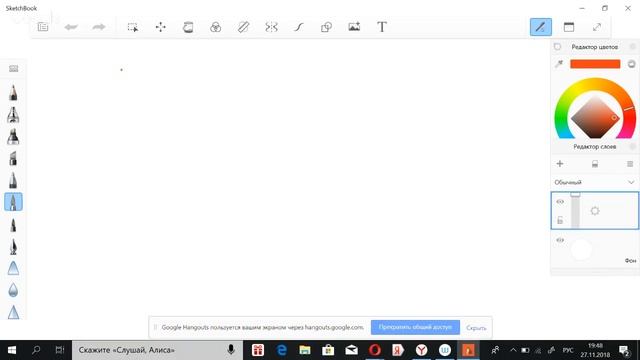Show hidden system tray icons
640x360 pixels.
tap(513, 350)
